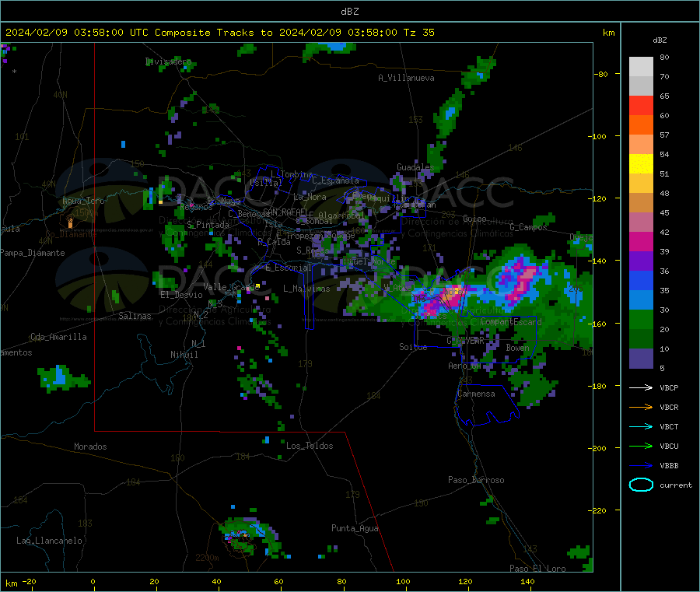Click the 'Salinas' place label
This screenshot has height=592, width=700.
point(135,316)
